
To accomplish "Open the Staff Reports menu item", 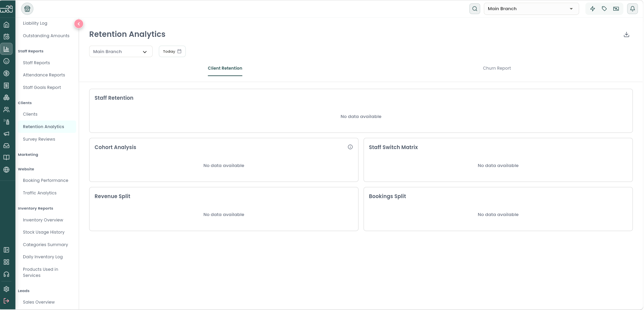I will 36,63.
